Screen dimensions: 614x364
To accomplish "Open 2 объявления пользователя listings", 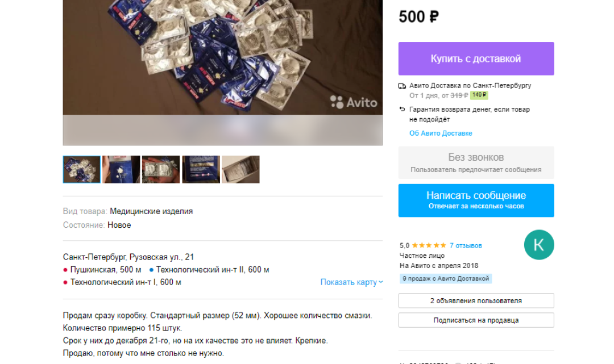I will pyautogui.click(x=476, y=300).
